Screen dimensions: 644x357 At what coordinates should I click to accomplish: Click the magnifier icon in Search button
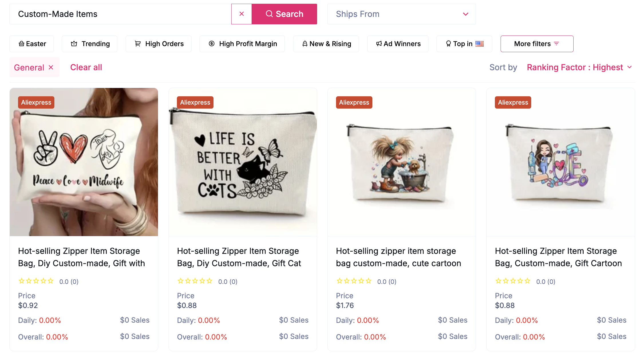pyautogui.click(x=269, y=14)
